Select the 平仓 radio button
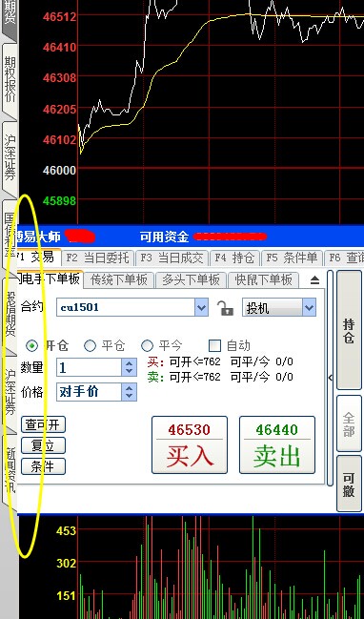 [90, 346]
